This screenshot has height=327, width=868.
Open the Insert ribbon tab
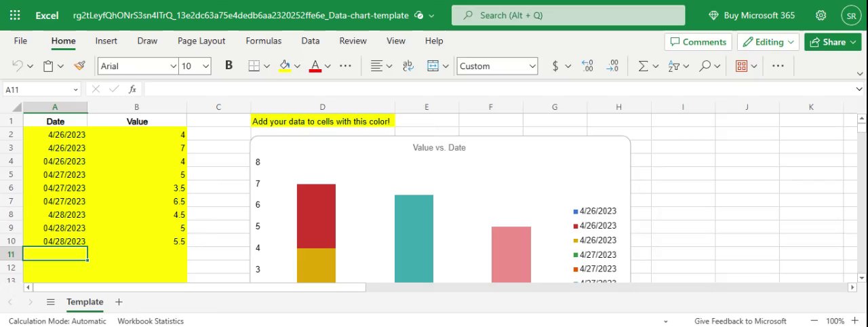click(106, 41)
